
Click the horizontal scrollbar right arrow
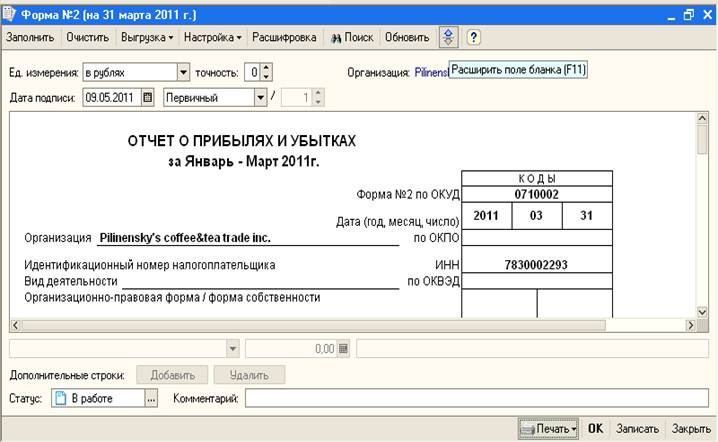(x=691, y=326)
